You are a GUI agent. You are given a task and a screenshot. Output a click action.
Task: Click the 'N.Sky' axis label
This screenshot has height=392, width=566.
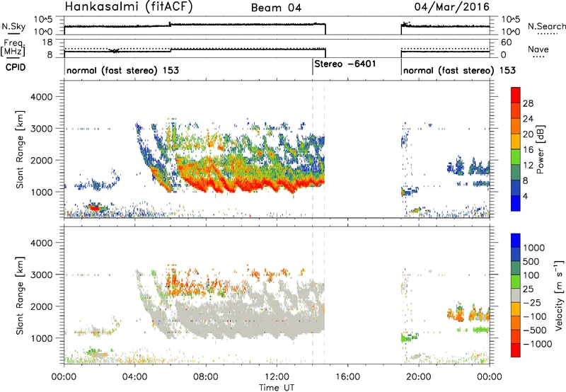(x=13, y=27)
